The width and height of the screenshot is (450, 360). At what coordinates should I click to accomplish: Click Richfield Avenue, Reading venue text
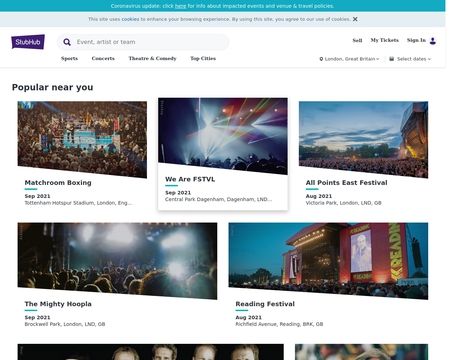tap(279, 324)
